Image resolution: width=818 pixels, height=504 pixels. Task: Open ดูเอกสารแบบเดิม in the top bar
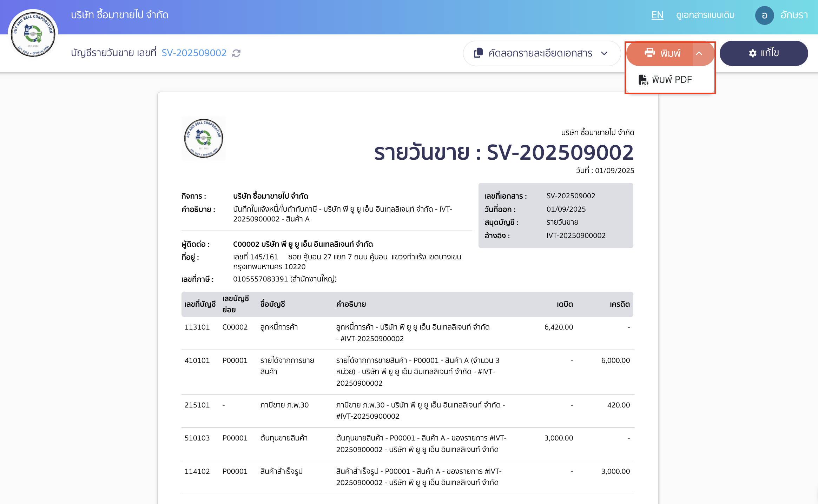pyautogui.click(x=705, y=15)
